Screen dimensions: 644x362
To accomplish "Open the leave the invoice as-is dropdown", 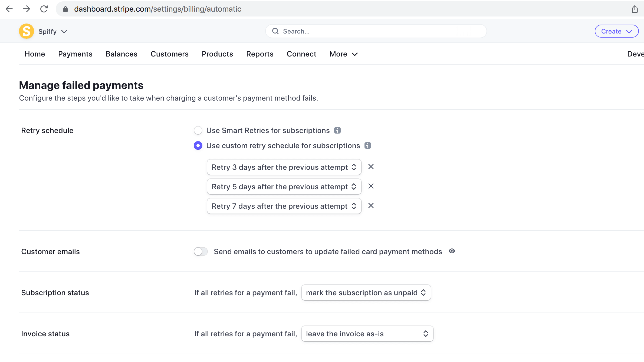I will (x=367, y=334).
